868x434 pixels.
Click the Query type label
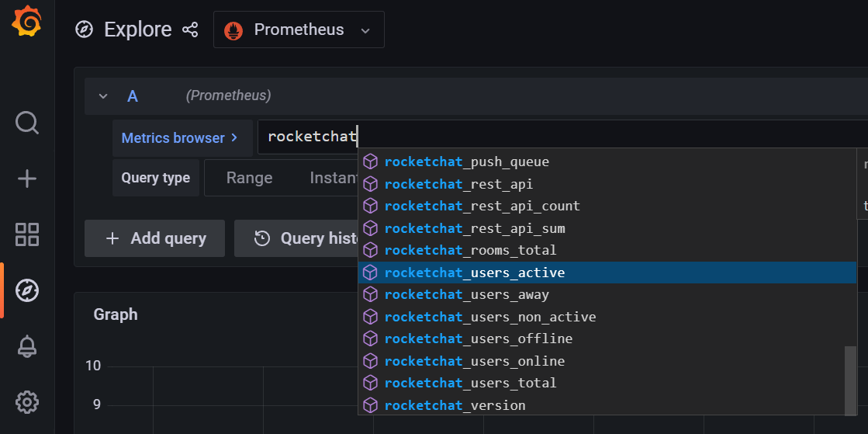pyautogui.click(x=156, y=178)
